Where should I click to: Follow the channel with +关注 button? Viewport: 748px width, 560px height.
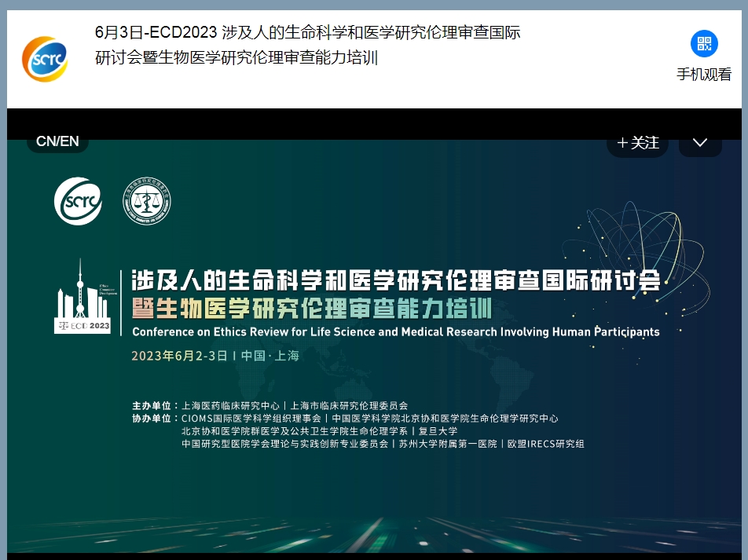[x=637, y=142]
